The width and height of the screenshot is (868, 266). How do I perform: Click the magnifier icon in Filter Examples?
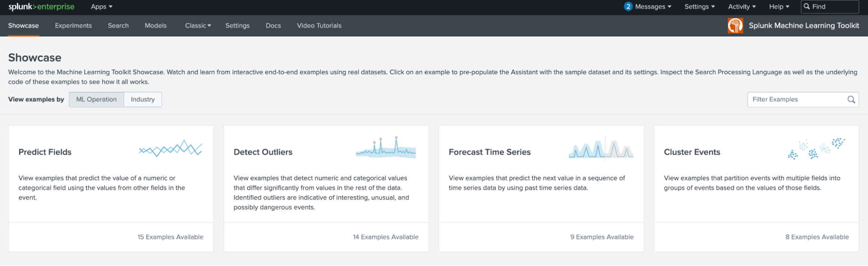(851, 100)
